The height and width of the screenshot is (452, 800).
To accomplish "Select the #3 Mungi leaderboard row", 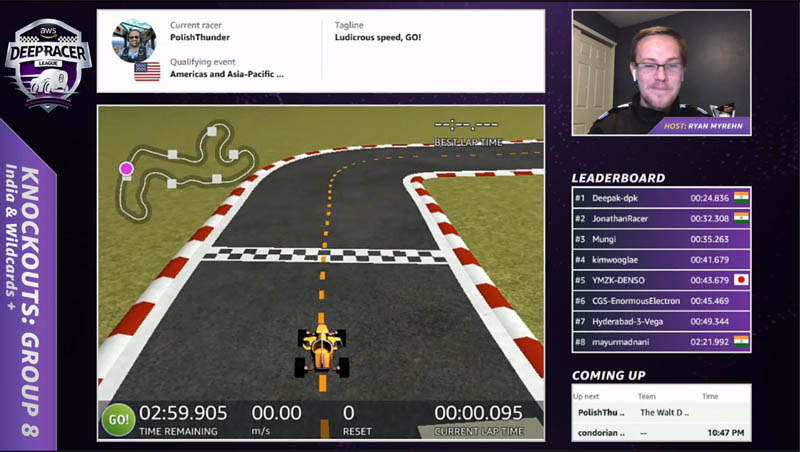I will [661, 239].
